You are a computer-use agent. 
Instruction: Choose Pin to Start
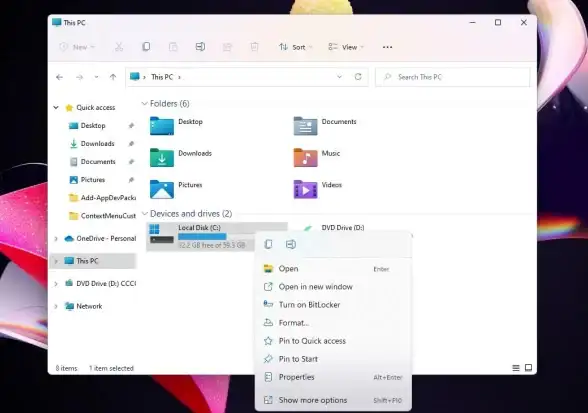333,359
